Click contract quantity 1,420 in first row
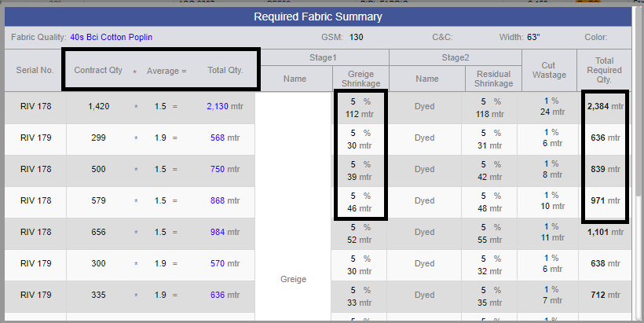Image resolution: width=644 pixels, height=323 pixels. pos(99,106)
